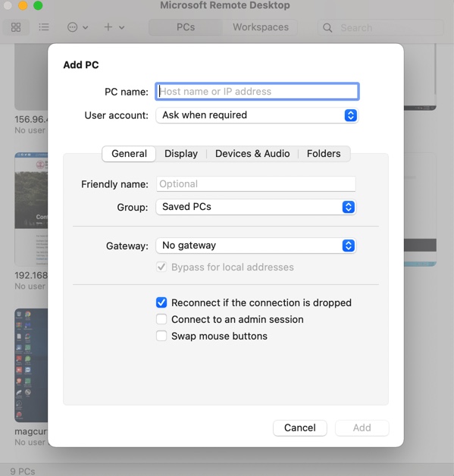Open the User account dropdown

pos(257,115)
